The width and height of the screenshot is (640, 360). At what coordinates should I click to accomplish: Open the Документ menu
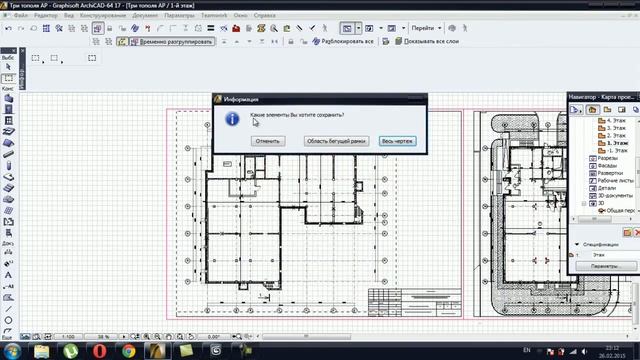145,16
